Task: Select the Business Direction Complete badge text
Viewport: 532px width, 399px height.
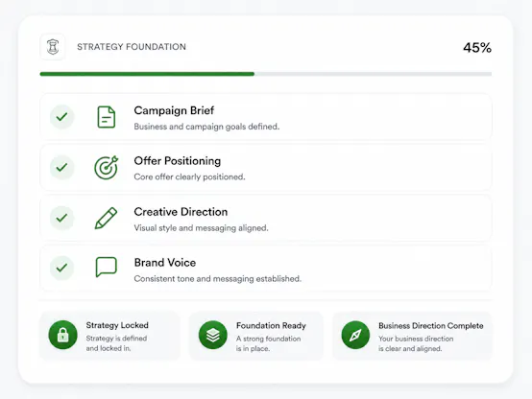Action: (x=431, y=326)
